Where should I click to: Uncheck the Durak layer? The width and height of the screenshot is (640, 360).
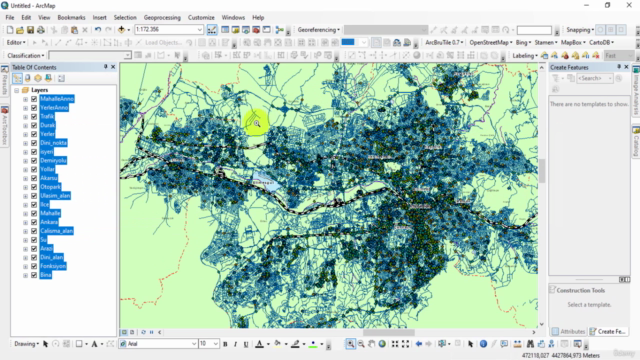pyautogui.click(x=34, y=125)
